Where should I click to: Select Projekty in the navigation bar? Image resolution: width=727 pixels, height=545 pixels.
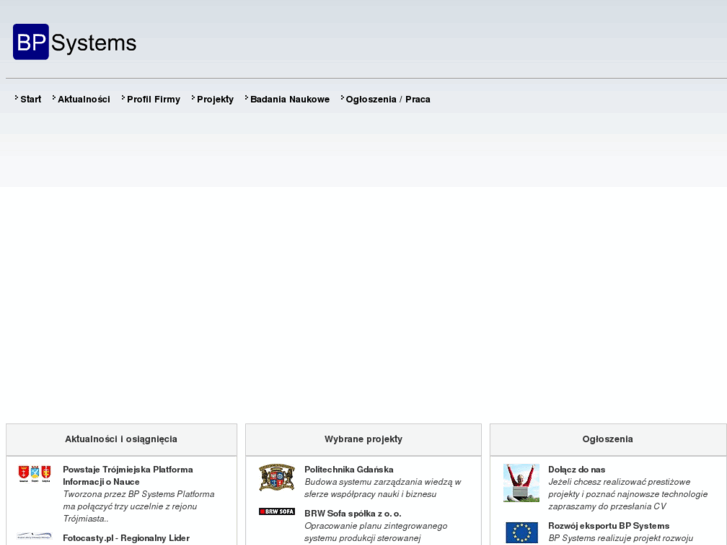215,99
